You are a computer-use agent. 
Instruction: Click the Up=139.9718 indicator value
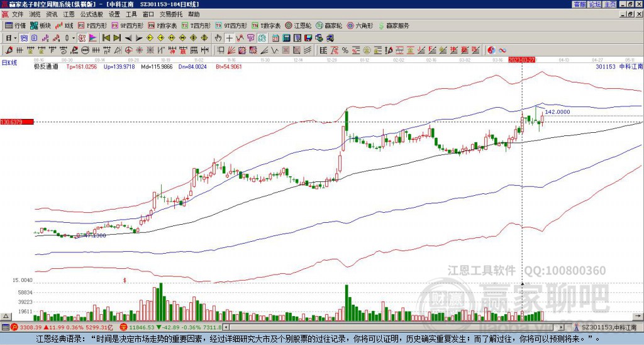[x=119, y=66]
